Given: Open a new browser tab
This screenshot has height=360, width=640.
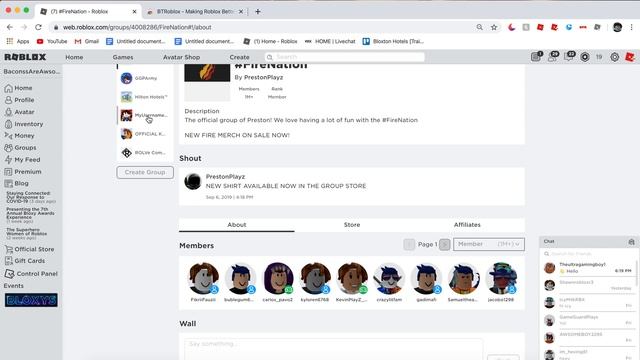Looking at the screenshot, I should [x=258, y=11].
